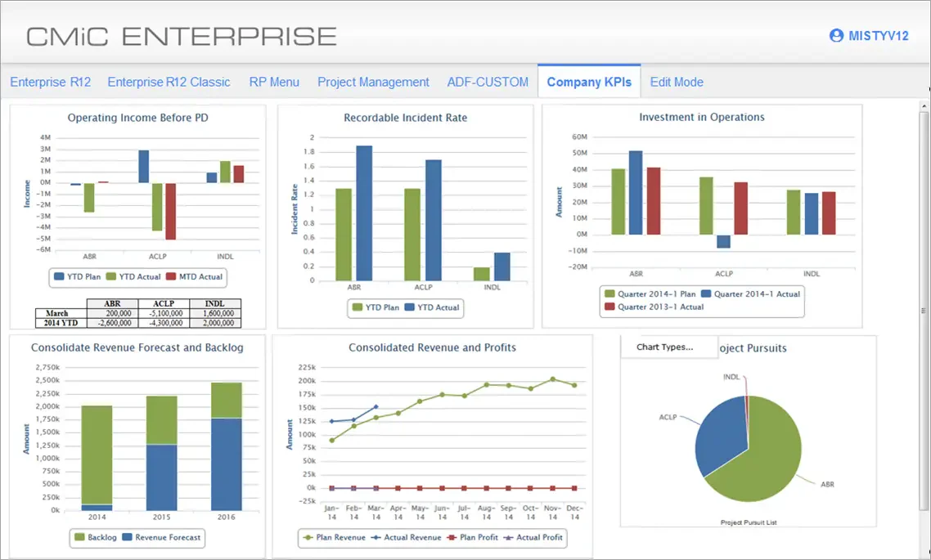
Task: Open the RP Menu tab
Action: [x=274, y=82]
